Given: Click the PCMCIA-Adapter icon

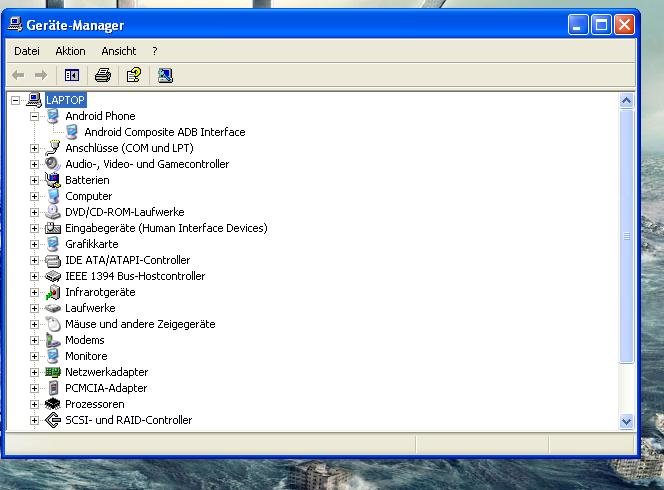Looking at the screenshot, I should coord(53,388).
